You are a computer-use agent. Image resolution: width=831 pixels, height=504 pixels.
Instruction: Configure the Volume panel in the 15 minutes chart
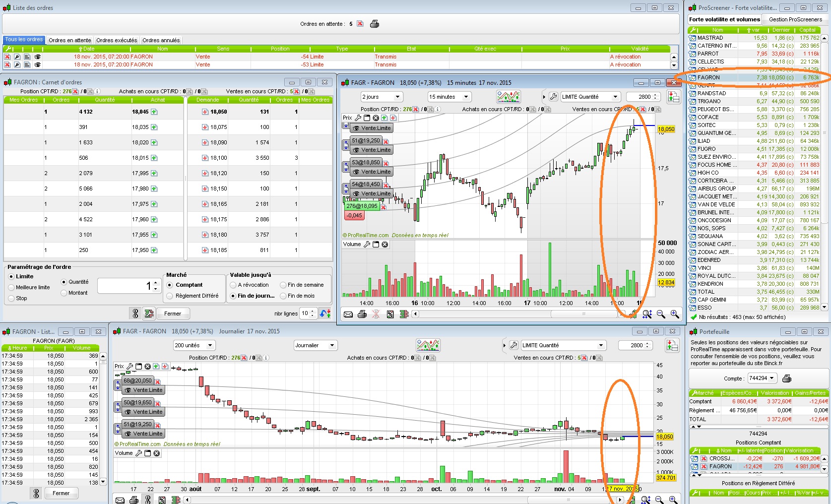(367, 245)
